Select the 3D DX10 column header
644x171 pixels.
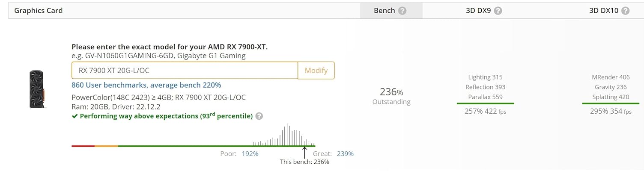pyautogui.click(x=604, y=11)
